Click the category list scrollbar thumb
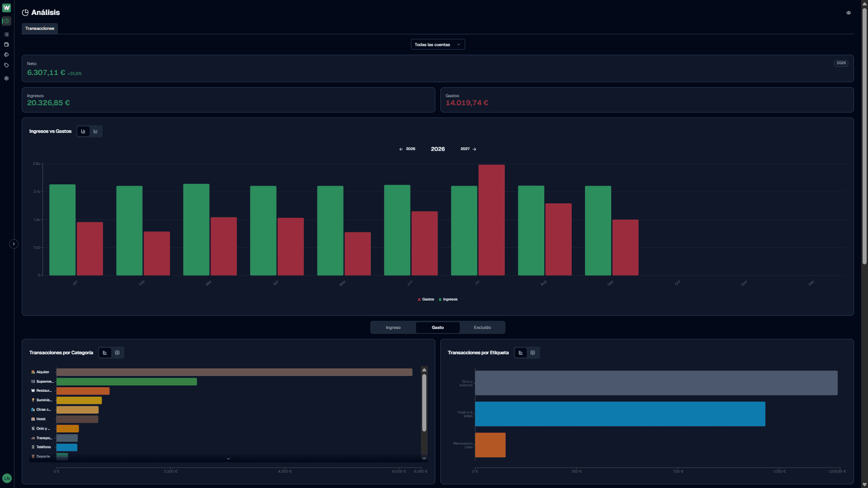 tap(424, 403)
